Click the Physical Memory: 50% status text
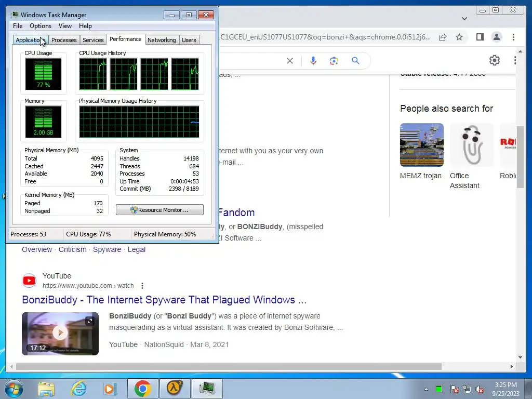This screenshot has height=399, width=532. 165,234
